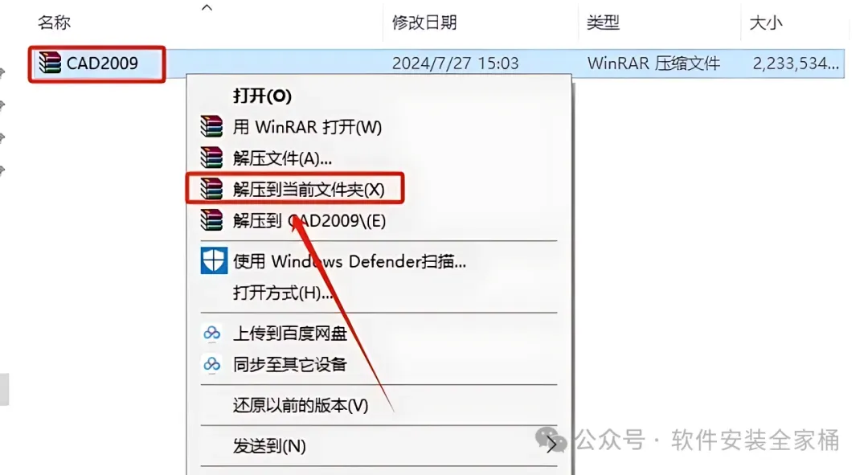Select the CAD2009 archive file icon
The height and width of the screenshot is (475, 868).
click(49, 63)
